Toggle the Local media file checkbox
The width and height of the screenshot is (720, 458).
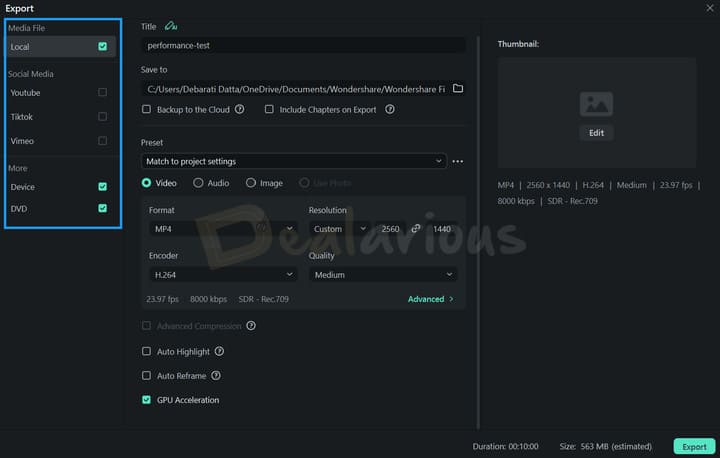click(102, 46)
